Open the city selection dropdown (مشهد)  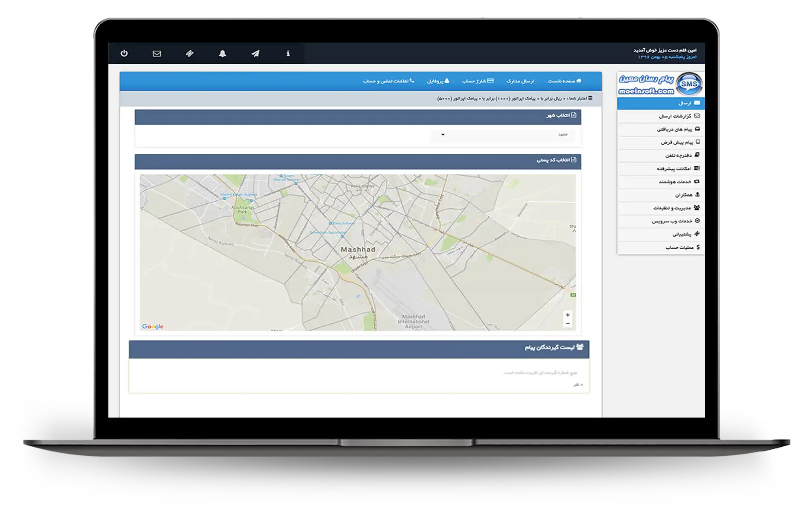(x=502, y=134)
